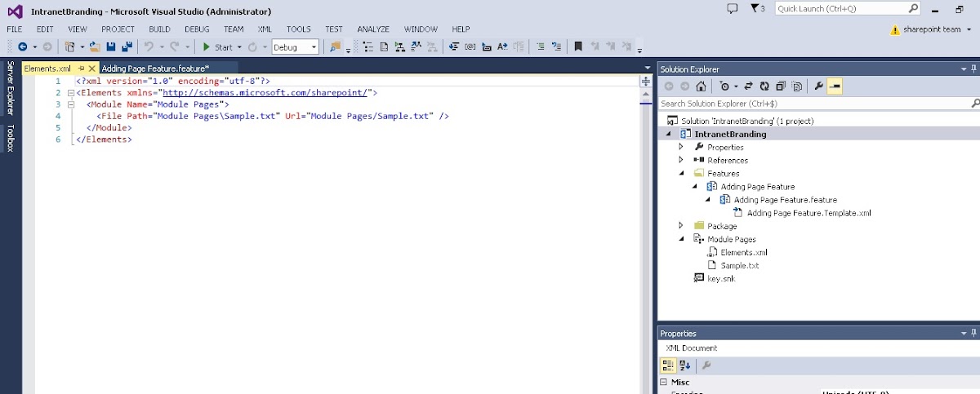Image resolution: width=980 pixels, height=394 pixels.
Task: Open the schemas.microsoft.com/sharepoint link
Action: pos(265,93)
